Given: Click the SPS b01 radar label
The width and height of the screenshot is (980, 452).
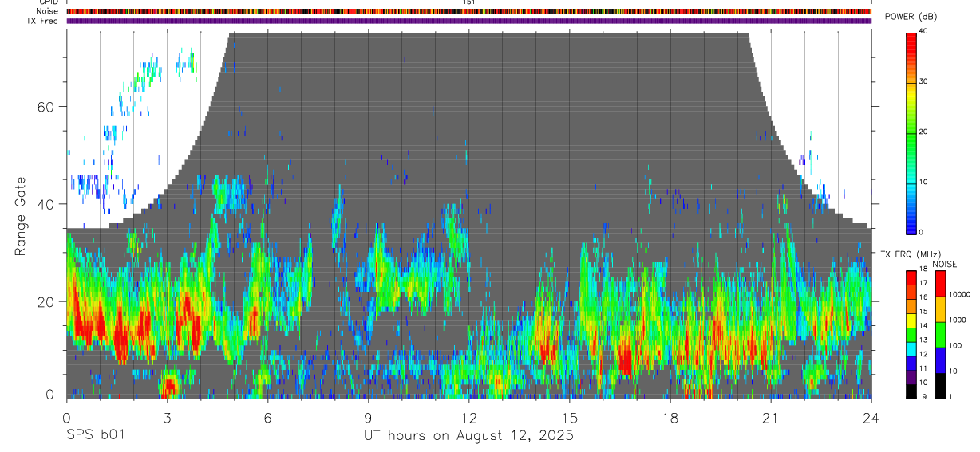Looking at the screenshot, I should [x=95, y=435].
